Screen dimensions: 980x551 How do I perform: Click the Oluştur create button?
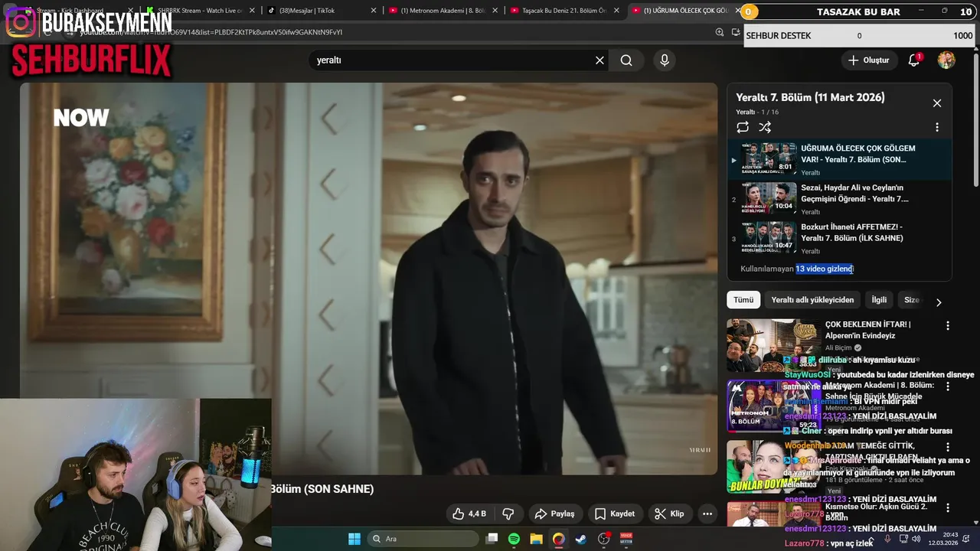[x=869, y=60]
